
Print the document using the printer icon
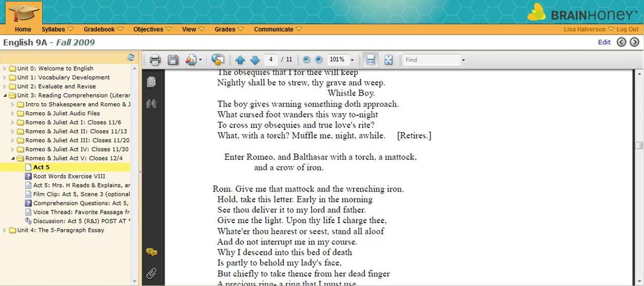pyautogui.click(x=156, y=60)
